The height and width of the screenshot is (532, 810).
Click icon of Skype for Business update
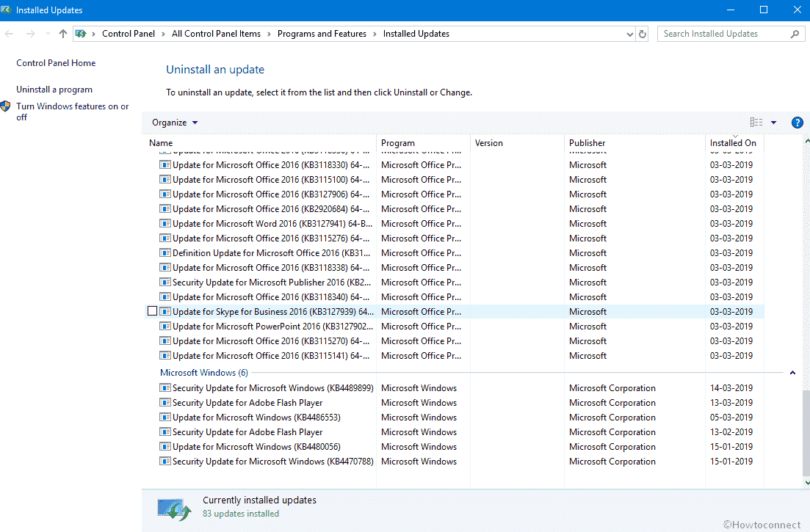[165, 312]
